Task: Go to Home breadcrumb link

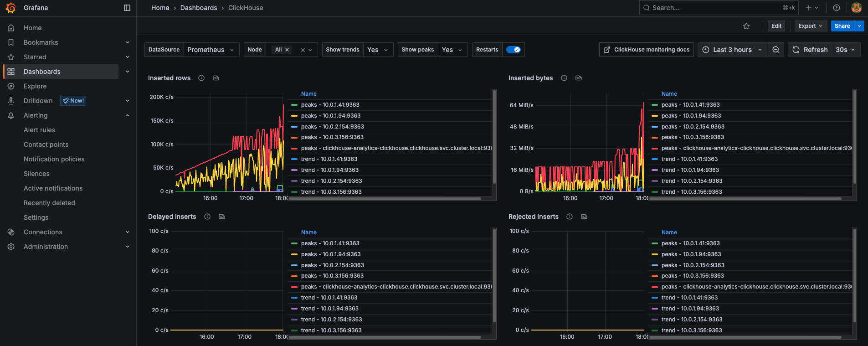Action: click(x=160, y=8)
